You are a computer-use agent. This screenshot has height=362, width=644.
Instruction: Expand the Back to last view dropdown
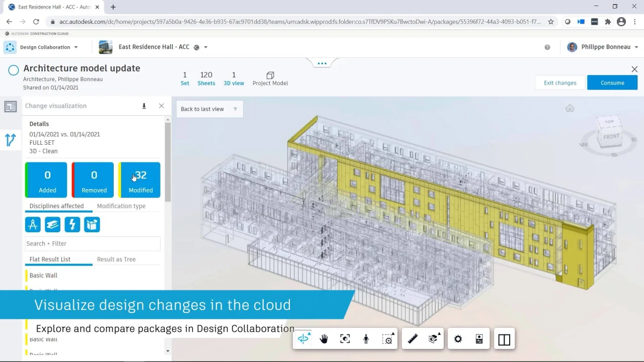click(x=235, y=109)
